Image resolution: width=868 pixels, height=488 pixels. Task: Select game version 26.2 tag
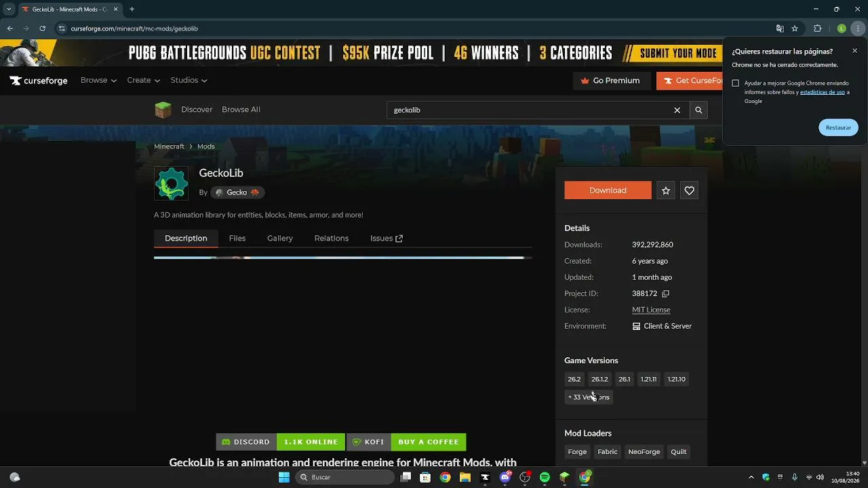tap(574, 380)
